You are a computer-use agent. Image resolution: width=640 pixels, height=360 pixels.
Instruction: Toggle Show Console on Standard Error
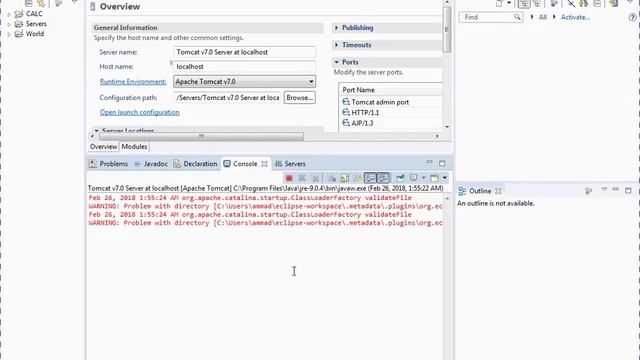pyautogui.click(x=383, y=178)
